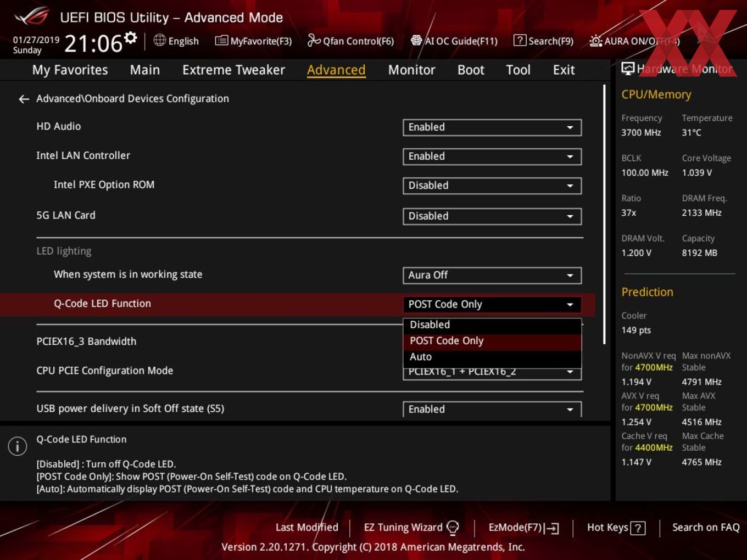Click the Search question mark icon
The height and width of the screenshot is (560, 747).
pyautogui.click(x=519, y=41)
